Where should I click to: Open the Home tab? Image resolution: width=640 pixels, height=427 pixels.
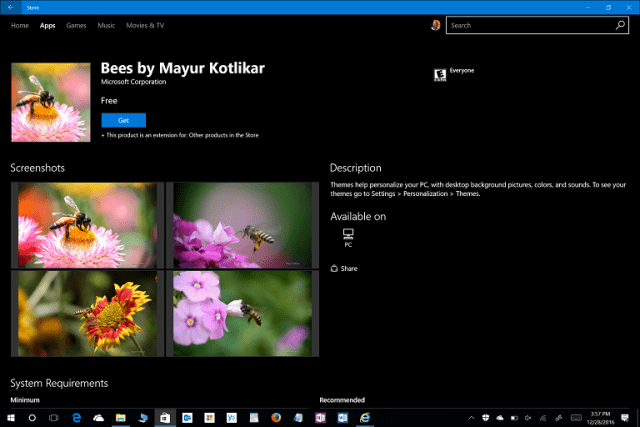tap(20, 25)
